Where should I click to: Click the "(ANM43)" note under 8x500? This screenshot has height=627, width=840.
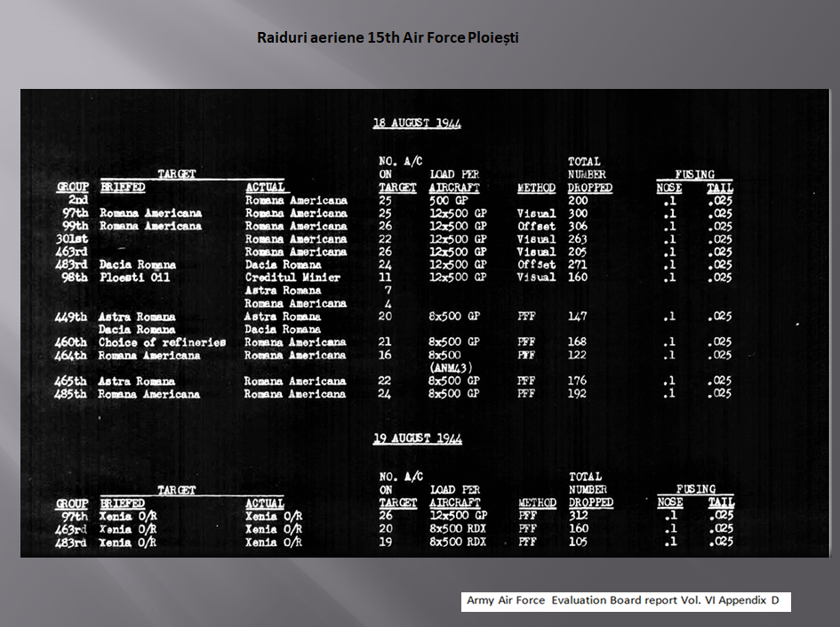click(x=451, y=367)
